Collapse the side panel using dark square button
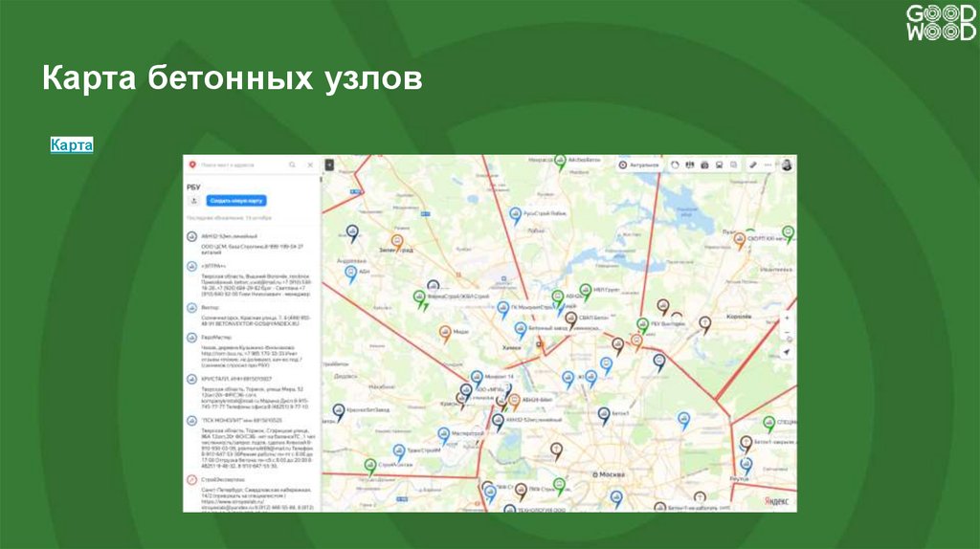The width and height of the screenshot is (980, 549). point(329,165)
